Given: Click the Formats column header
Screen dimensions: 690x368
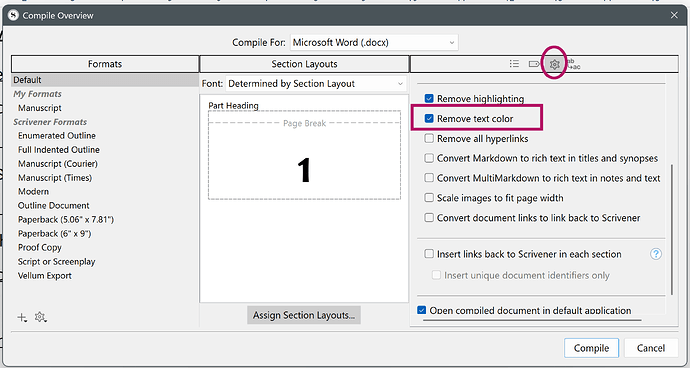Looking at the screenshot, I should (x=105, y=64).
